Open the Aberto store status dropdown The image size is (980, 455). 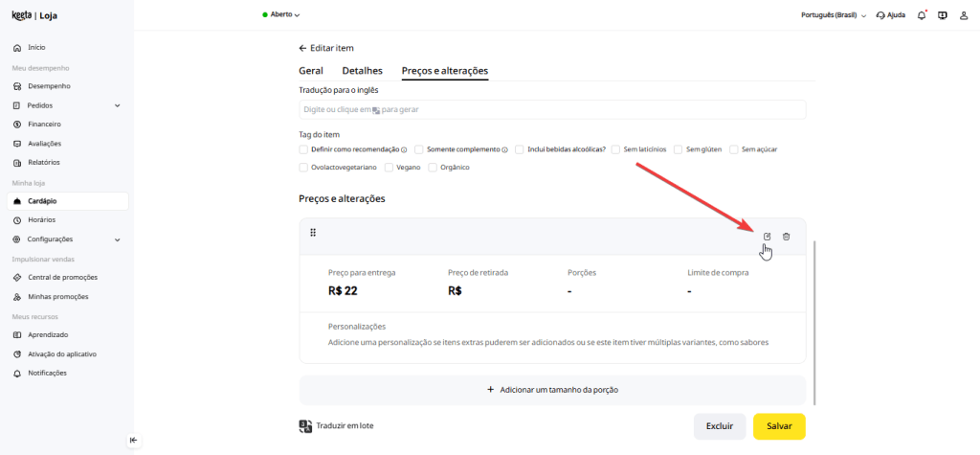coord(280,15)
